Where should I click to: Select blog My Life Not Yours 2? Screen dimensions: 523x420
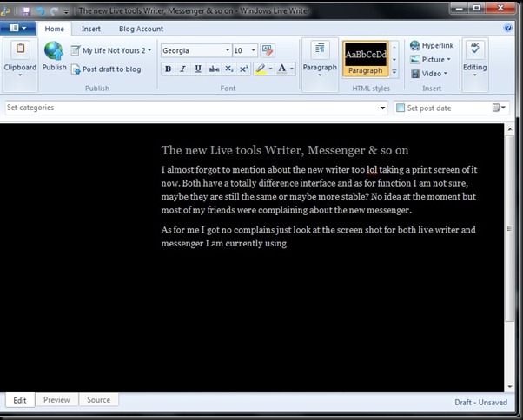click(112, 50)
